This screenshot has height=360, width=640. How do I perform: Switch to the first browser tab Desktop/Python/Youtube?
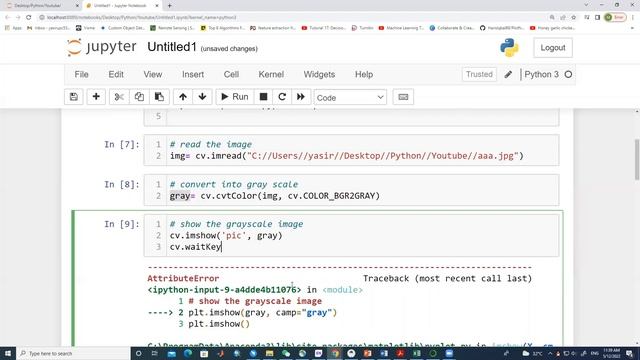[40, 6]
